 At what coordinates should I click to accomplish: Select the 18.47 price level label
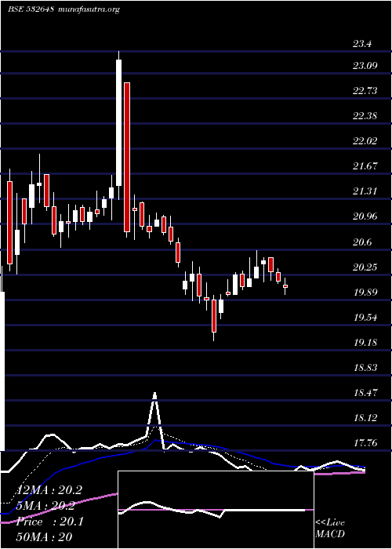[365, 392]
